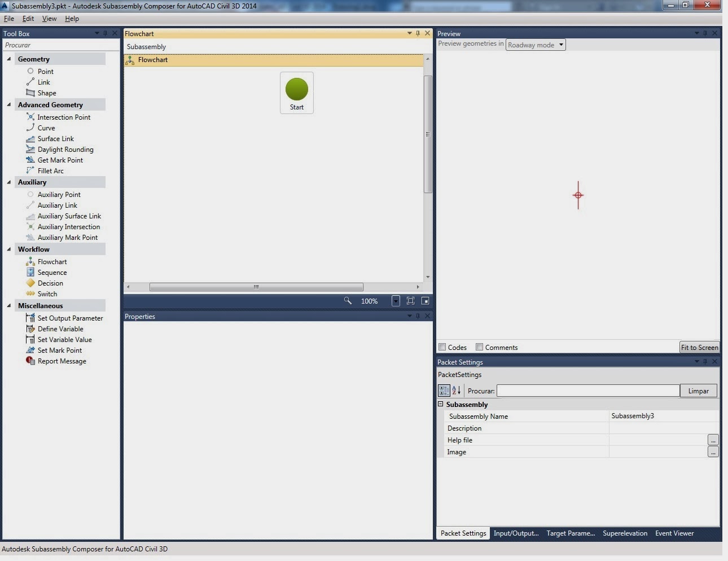Viewport: 728px width, 561px height.
Task: Open the File menu
Action: click(9, 19)
